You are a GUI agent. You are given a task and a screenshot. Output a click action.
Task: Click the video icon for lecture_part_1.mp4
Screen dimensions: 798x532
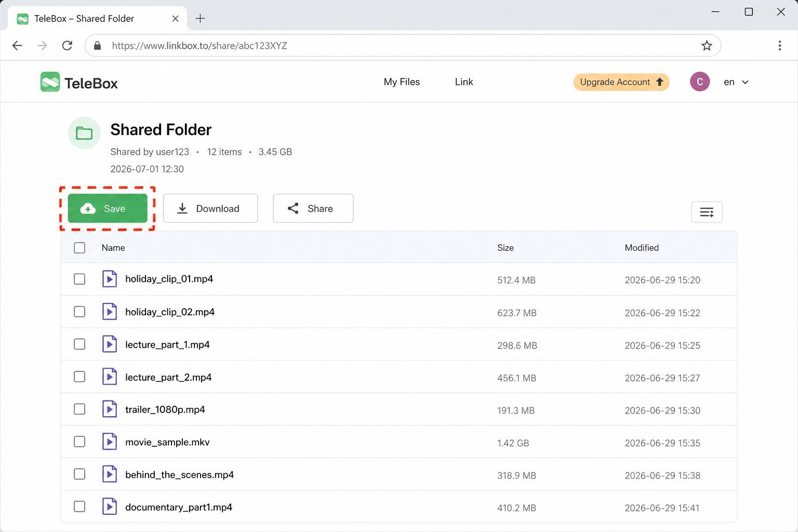[109, 344]
